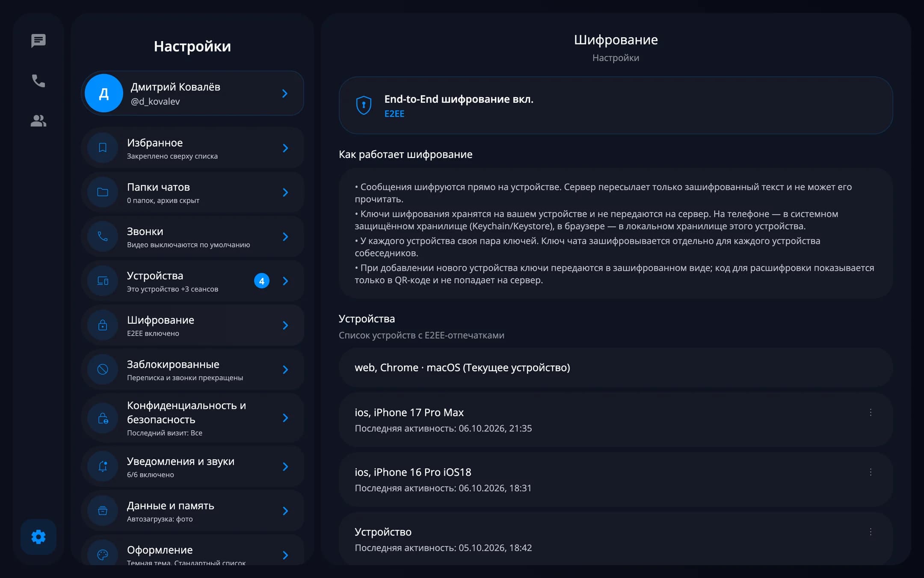This screenshot has height=578, width=924.
Task: Click 'Последняя активность: 05.10.2026, 18:42' text
Action: tap(443, 548)
